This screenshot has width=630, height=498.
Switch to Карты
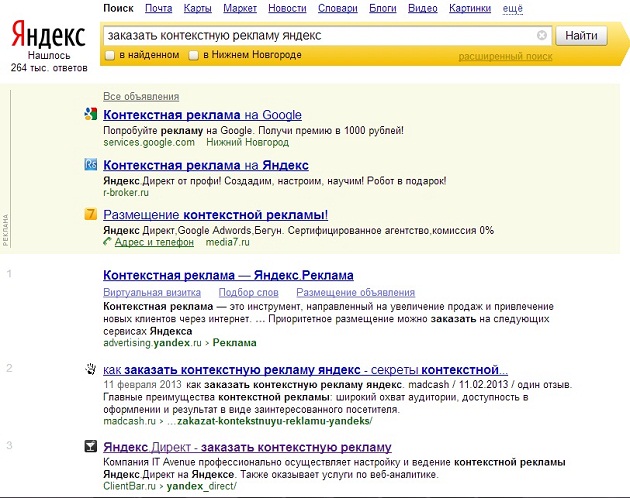click(x=197, y=8)
